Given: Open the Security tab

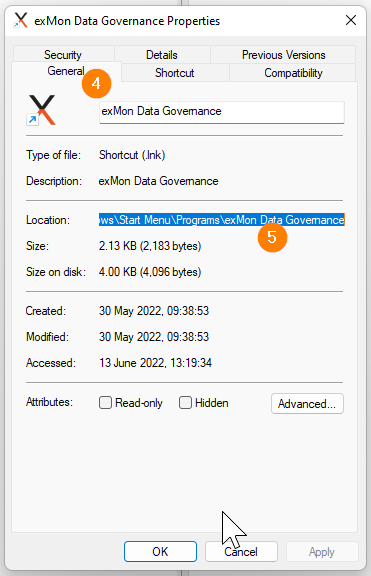Looking at the screenshot, I should [63, 54].
